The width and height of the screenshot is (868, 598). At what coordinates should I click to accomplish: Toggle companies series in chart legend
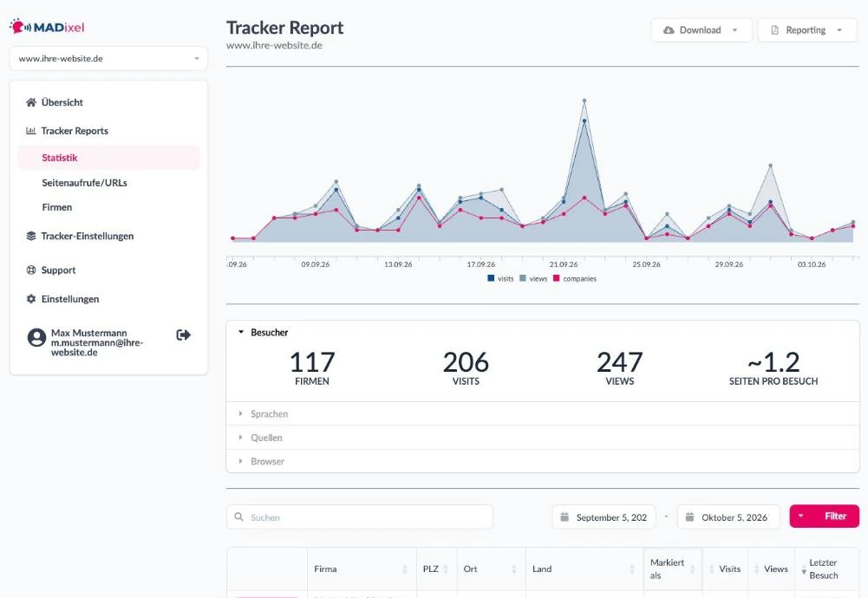pyautogui.click(x=575, y=279)
